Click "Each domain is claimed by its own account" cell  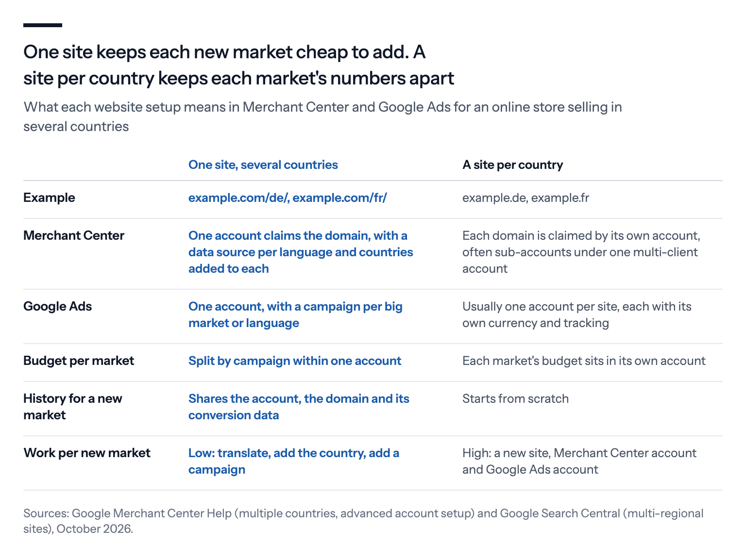pyautogui.click(x=581, y=252)
